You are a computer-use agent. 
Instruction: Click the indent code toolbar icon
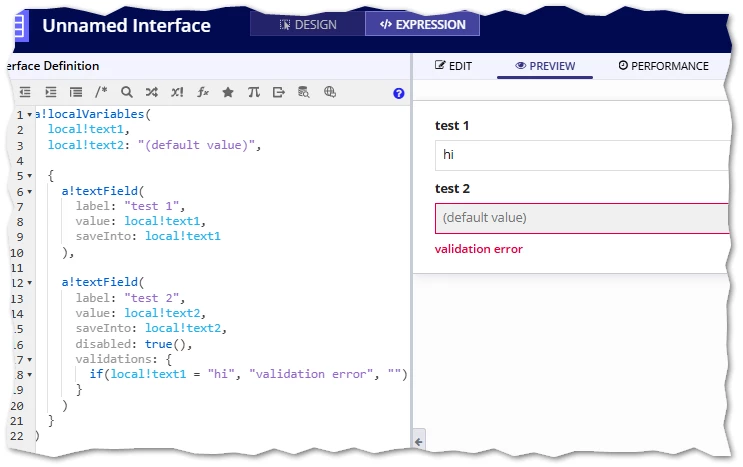click(50, 92)
